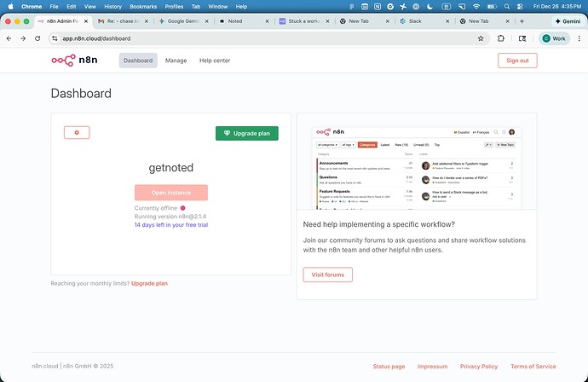Click Upgrade plan link below instance card
The image size is (588, 382).
point(149,283)
